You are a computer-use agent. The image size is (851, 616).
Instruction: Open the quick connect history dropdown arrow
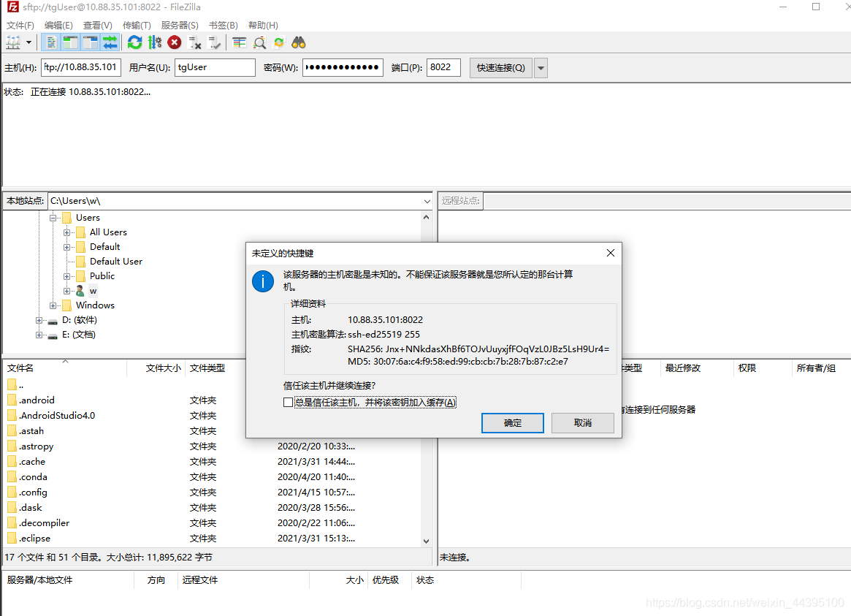[x=541, y=68]
